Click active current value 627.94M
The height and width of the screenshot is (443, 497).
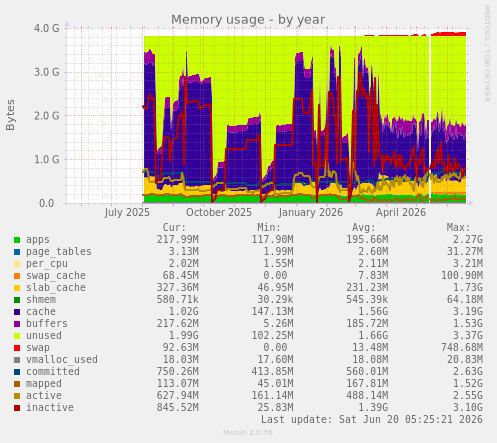178,396
